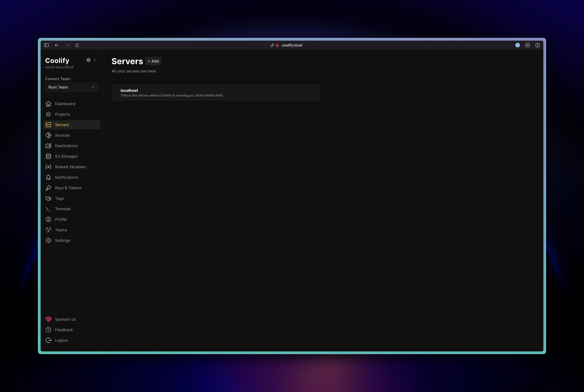This screenshot has height=392, width=584.
Task: Expand the Root Team dropdown
Action: click(71, 87)
